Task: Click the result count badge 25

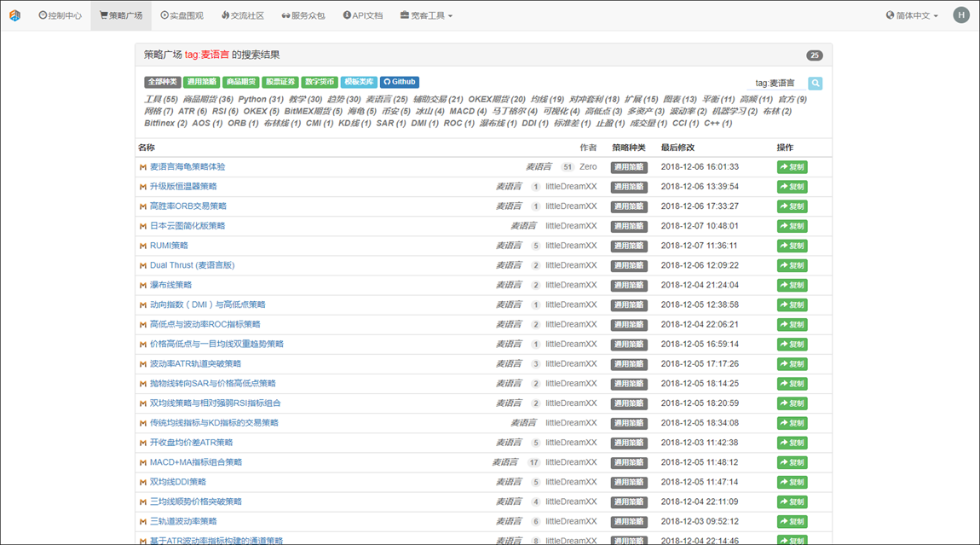Action: [x=815, y=55]
